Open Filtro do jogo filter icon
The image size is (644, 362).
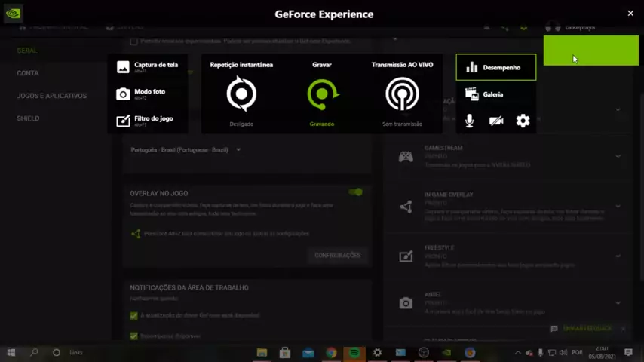(x=123, y=121)
